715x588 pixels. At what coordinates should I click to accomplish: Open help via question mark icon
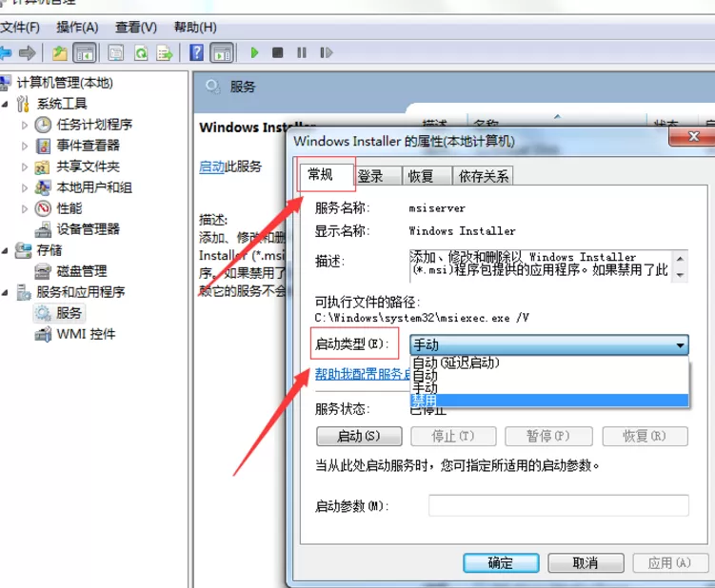pyautogui.click(x=196, y=53)
